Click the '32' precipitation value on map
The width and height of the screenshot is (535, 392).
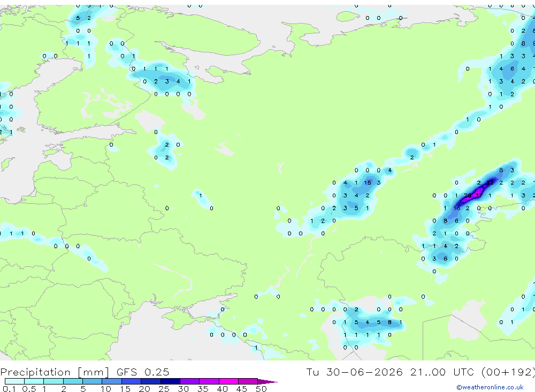pyautogui.click(x=490, y=183)
